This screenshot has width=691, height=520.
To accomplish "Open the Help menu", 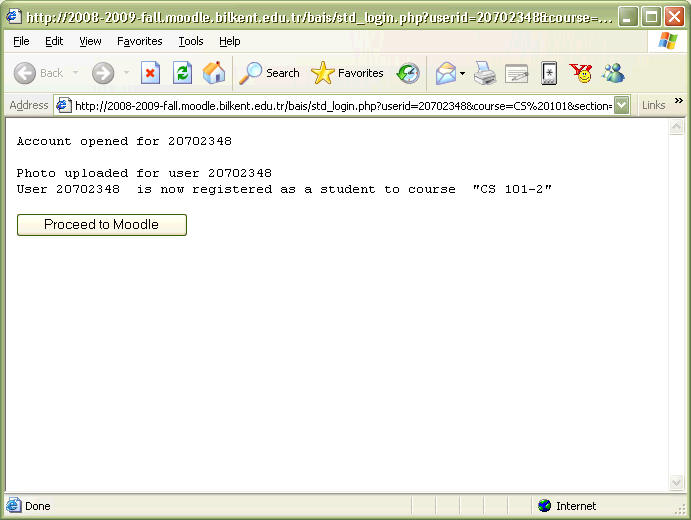I will click(x=230, y=41).
